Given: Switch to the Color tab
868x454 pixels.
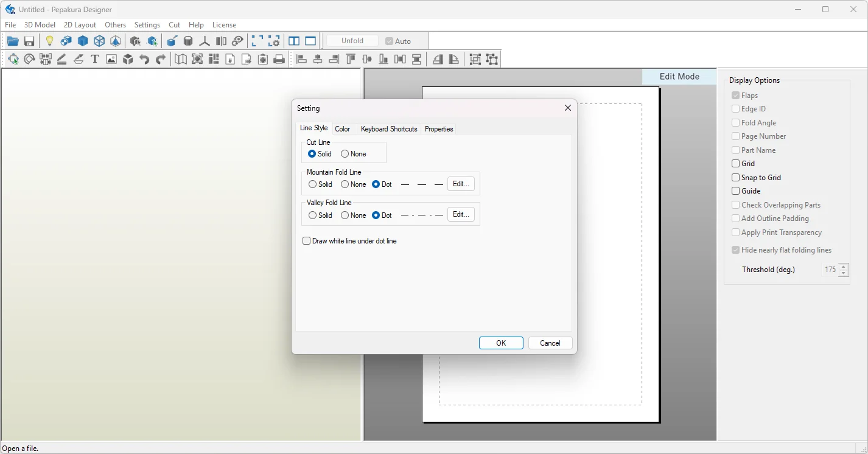Looking at the screenshot, I should click(x=343, y=129).
